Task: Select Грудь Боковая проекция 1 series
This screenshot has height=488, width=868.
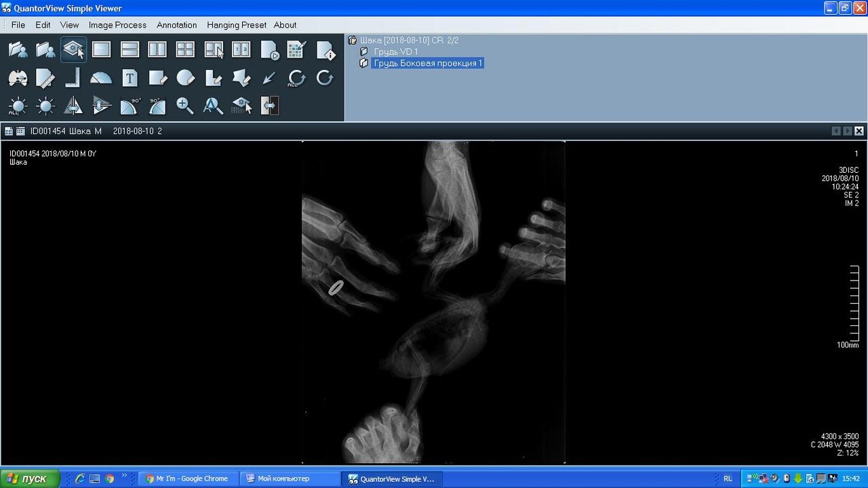Action: tap(428, 63)
